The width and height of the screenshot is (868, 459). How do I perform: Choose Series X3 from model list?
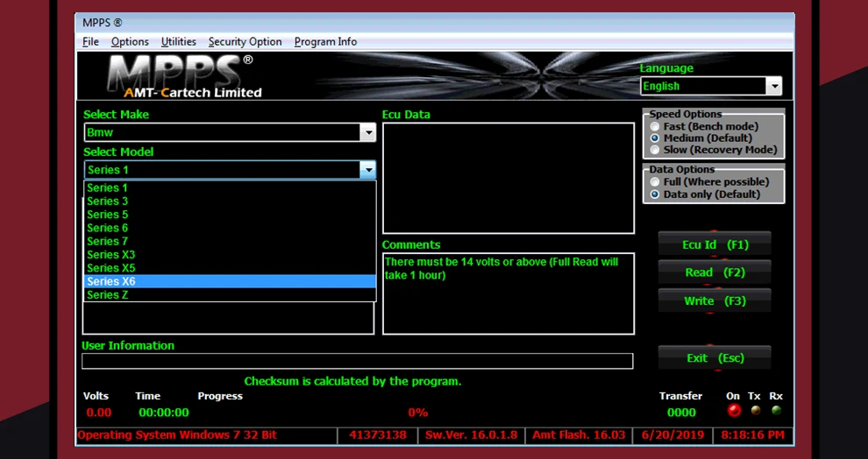coord(230,254)
